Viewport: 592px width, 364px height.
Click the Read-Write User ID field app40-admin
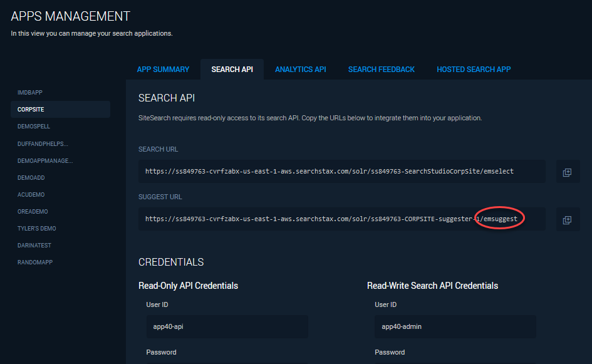click(455, 326)
